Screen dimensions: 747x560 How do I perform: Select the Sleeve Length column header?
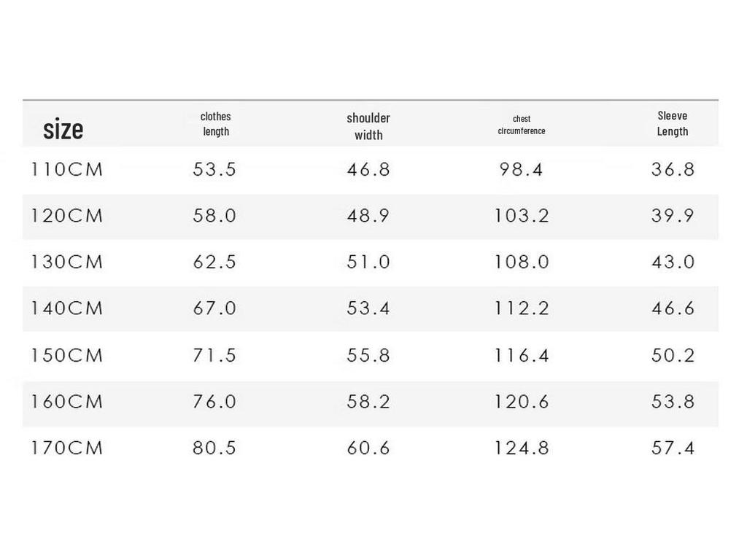pyautogui.click(x=673, y=123)
